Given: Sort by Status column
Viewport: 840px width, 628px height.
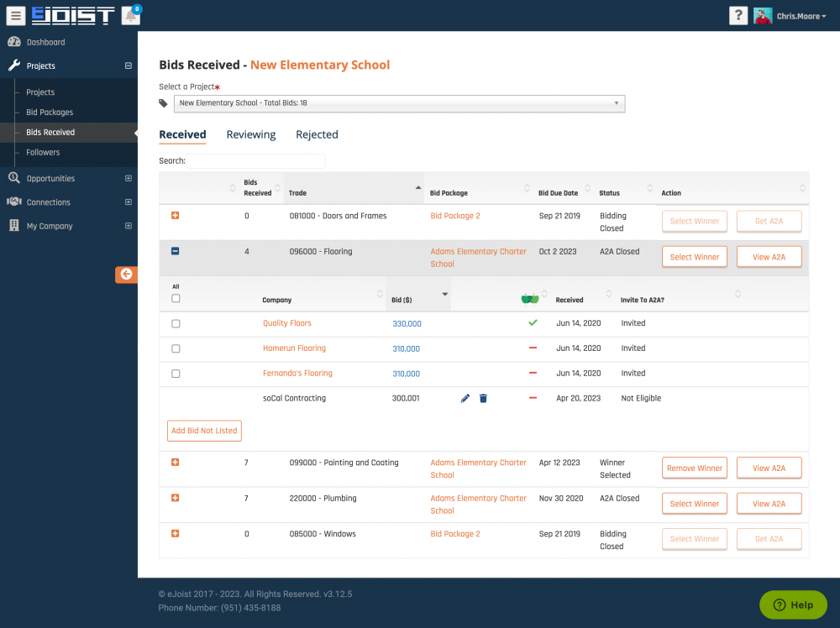Looking at the screenshot, I should coord(650,188).
